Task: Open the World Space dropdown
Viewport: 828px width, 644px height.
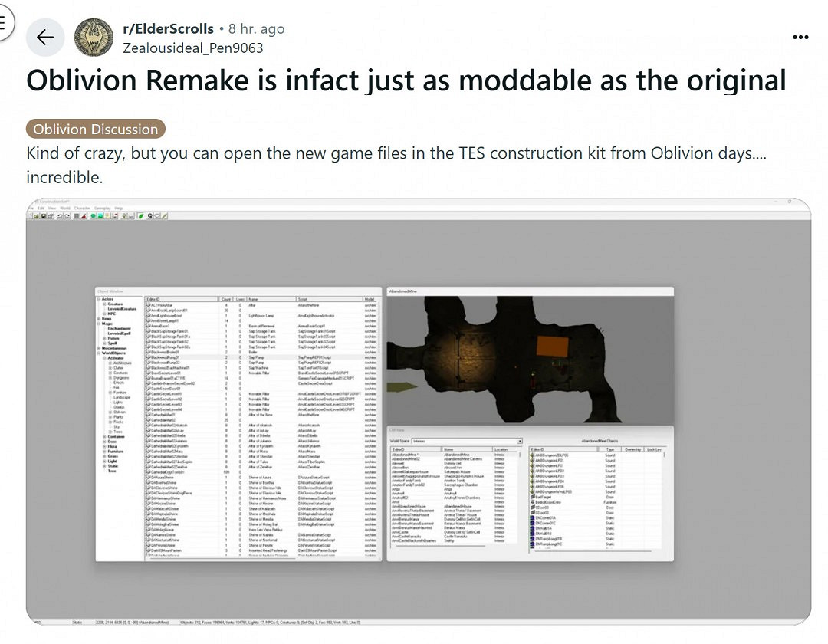Action: click(518, 442)
